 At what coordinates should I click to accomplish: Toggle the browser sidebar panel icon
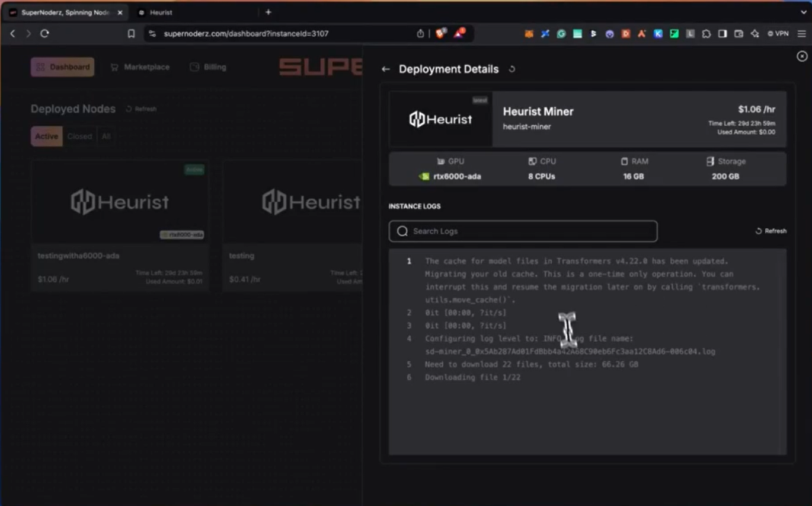[x=723, y=34]
